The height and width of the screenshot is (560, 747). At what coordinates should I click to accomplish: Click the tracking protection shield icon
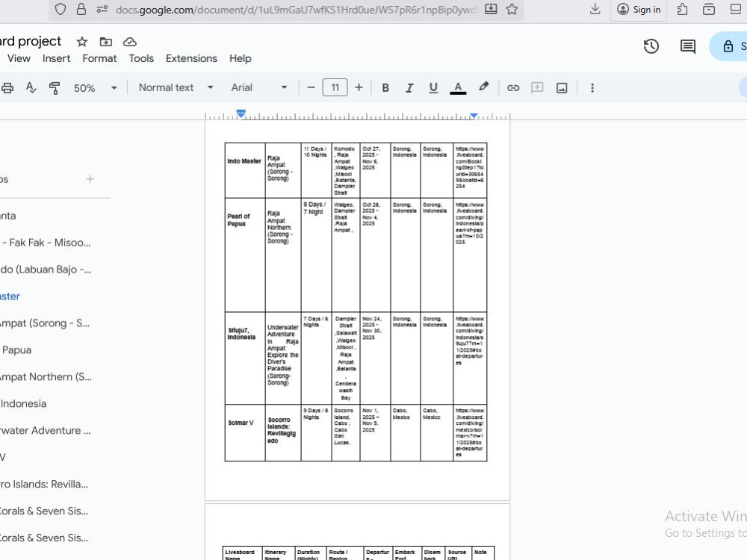[60, 9]
